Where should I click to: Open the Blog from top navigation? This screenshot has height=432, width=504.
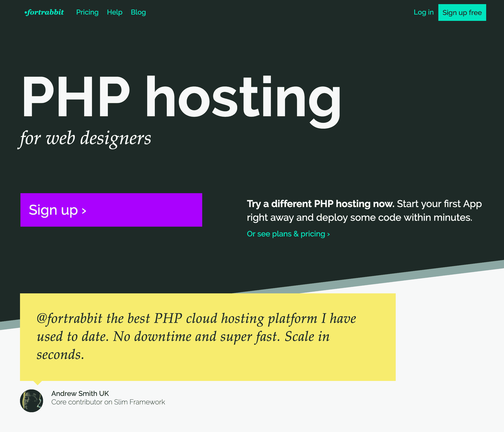[x=138, y=12]
